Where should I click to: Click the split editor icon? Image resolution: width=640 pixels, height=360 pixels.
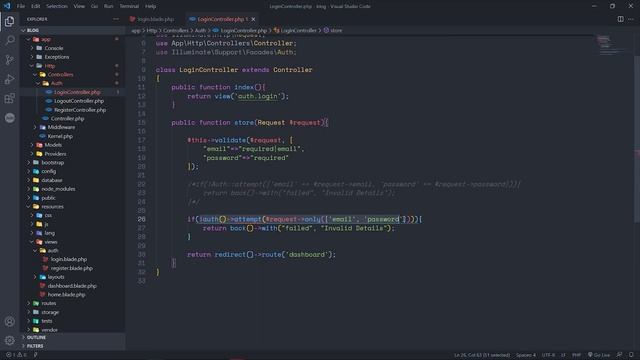(x=620, y=19)
